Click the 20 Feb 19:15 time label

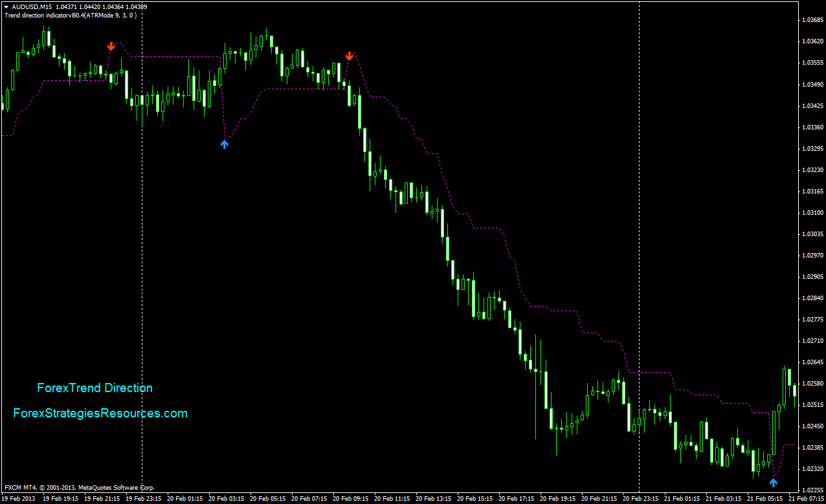(558, 499)
